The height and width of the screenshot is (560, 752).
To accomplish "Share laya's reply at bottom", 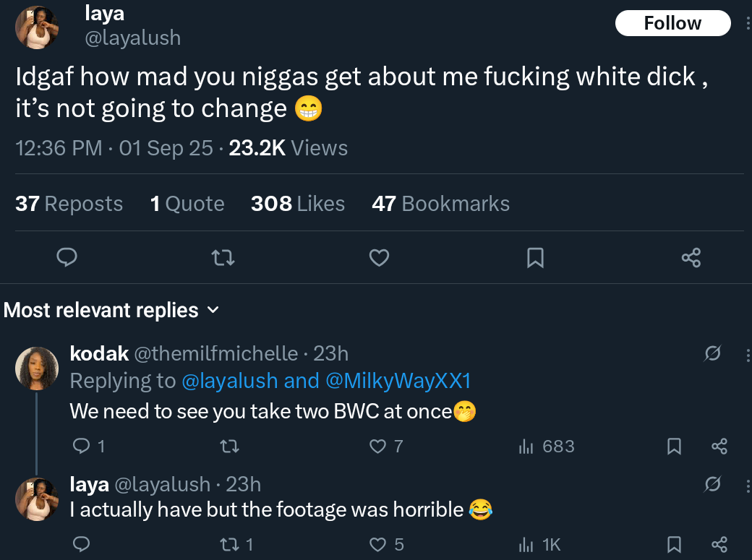I will (719, 544).
